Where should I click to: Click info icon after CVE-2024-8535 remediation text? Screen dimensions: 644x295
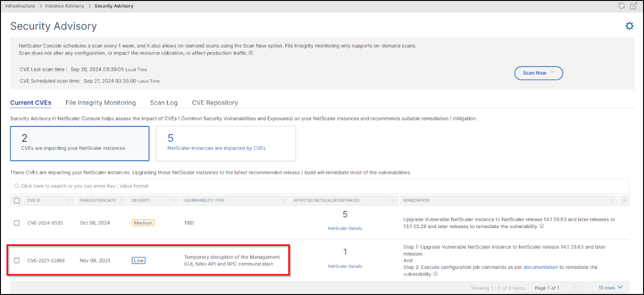click(541, 227)
